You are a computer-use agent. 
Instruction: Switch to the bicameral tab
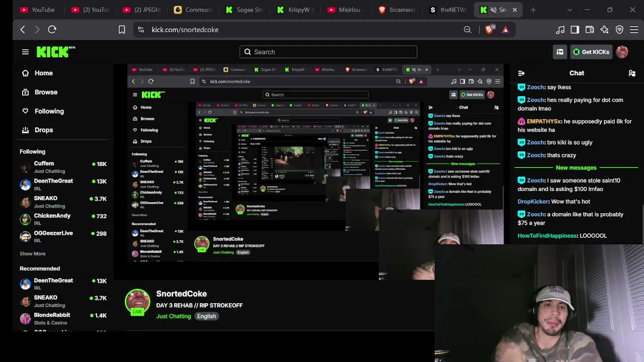(x=398, y=10)
